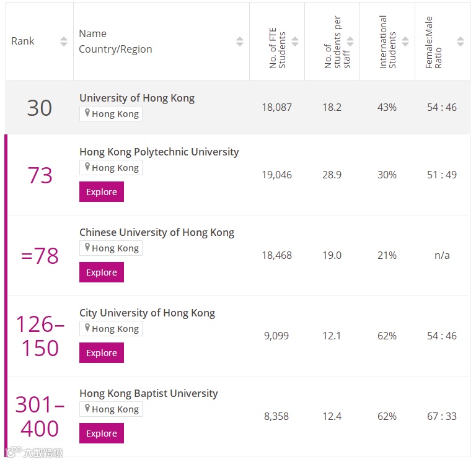
Task: Sort by Name Country/Region arrows
Action: (240, 41)
